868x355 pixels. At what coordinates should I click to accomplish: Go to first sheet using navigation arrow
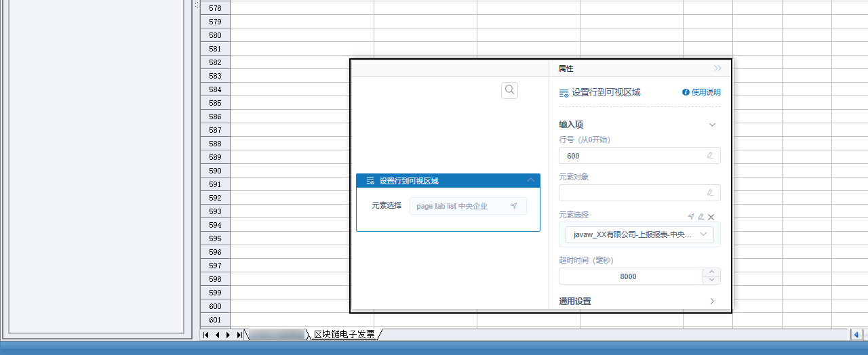pos(206,335)
